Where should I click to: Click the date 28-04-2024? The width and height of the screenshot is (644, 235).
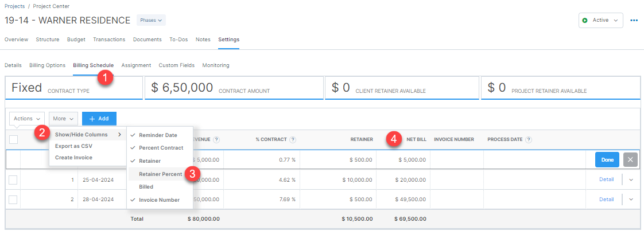click(x=98, y=199)
